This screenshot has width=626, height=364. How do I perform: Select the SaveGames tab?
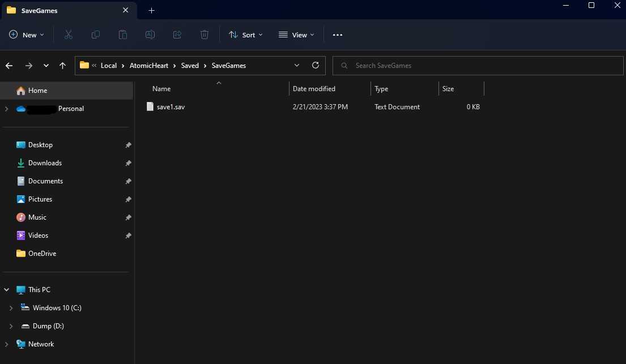point(69,10)
